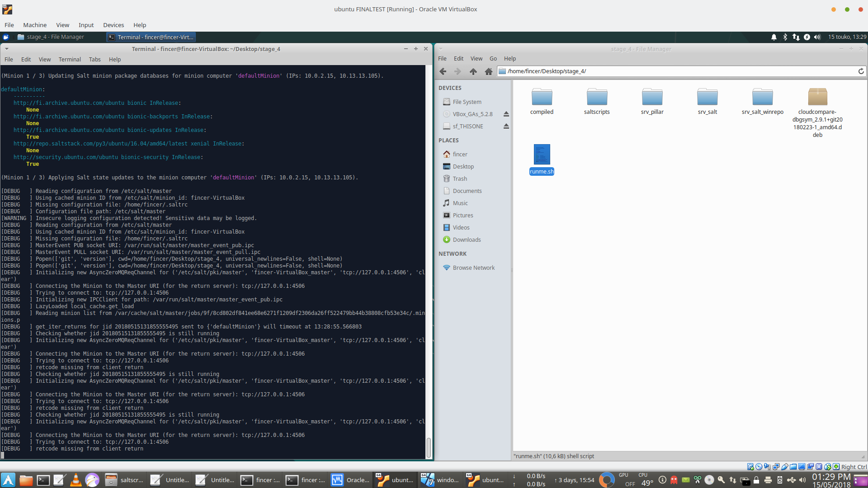The height and width of the screenshot is (488, 868).
Task: Eject the sf_THISONE shared folder
Action: 506,127
